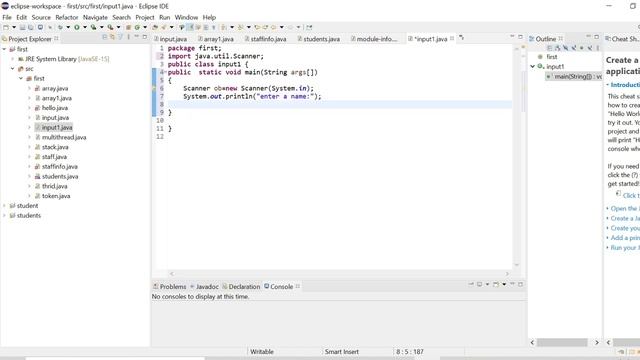
Task: Open Project Explorer View Menu
Action: coord(129,37)
